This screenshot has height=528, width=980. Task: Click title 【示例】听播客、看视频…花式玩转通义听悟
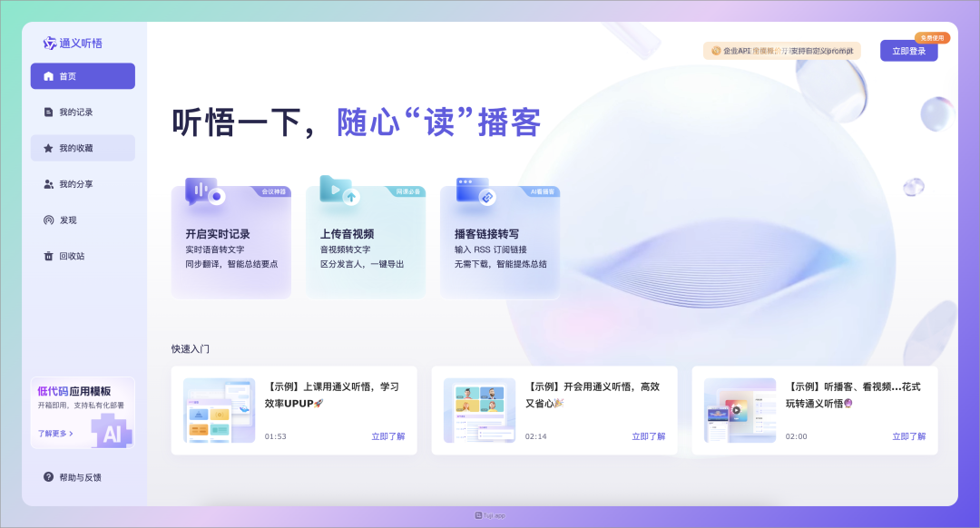click(853, 395)
